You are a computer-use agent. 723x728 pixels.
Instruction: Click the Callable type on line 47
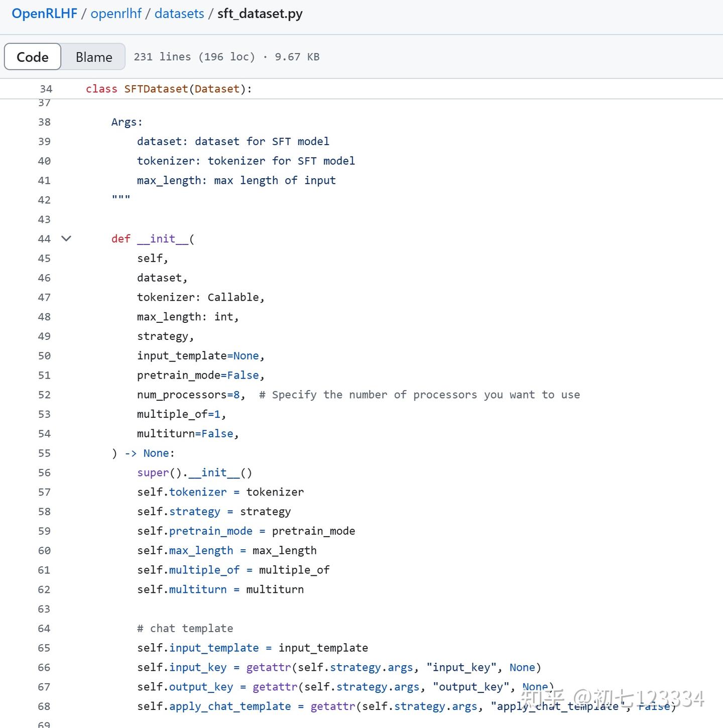[233, 297]
